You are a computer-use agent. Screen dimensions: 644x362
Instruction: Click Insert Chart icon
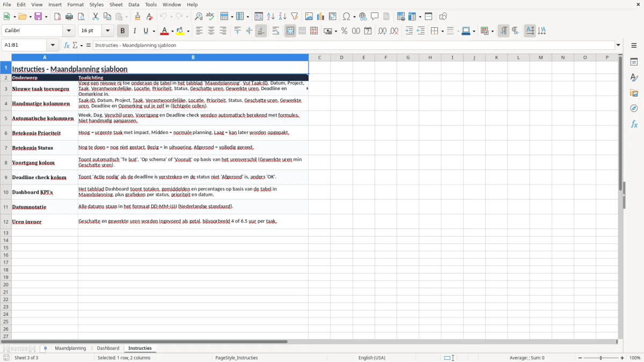coord(321,17)
